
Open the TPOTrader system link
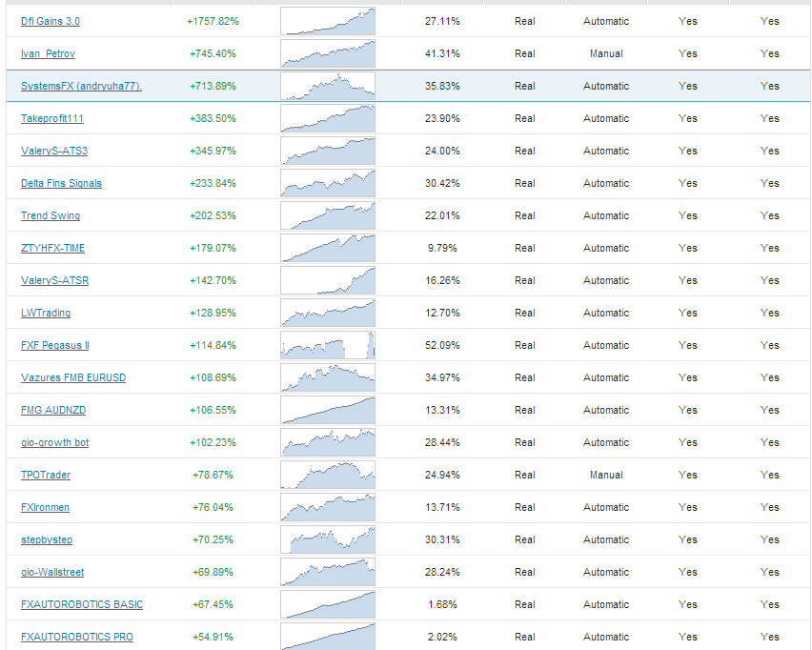pos(46,475)
